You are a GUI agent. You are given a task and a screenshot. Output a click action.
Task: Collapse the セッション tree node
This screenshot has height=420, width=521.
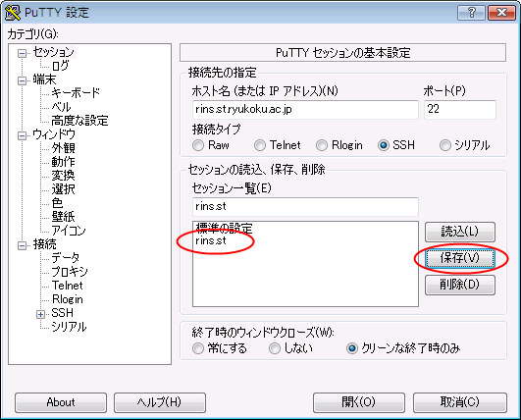pyautogui.click(x=22, y=53)
